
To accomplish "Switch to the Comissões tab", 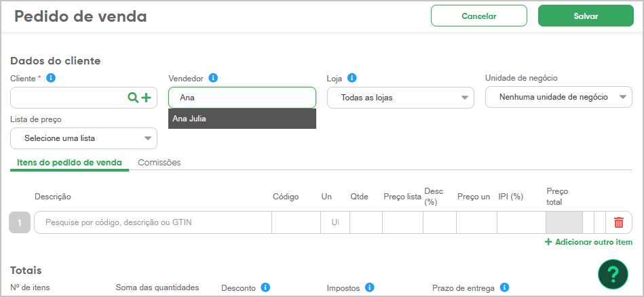I will pyautogui.click(x=159, y=163).
